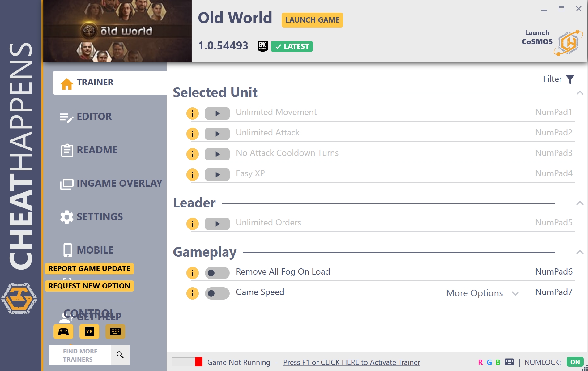Toggle the Game Speed switch

(217, 293)
